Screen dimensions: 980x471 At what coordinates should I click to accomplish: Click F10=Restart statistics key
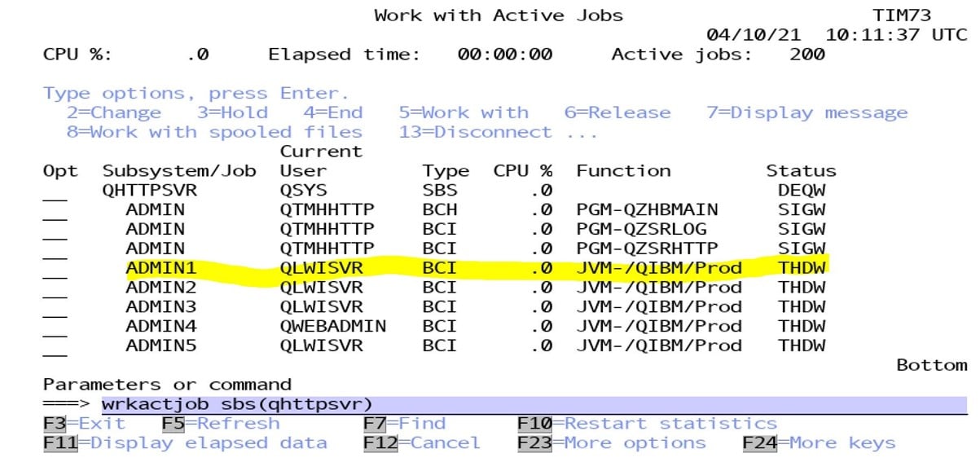pyautogui.click(x=647, y=424)
